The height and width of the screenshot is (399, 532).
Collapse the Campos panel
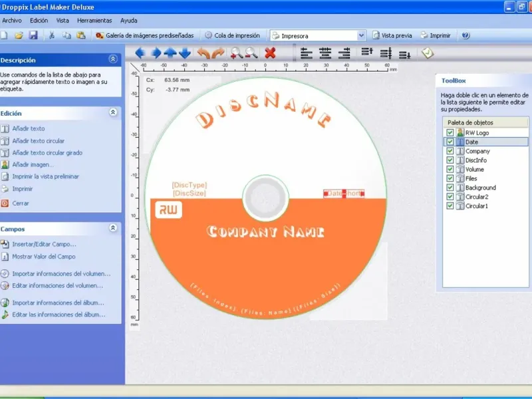113,228
